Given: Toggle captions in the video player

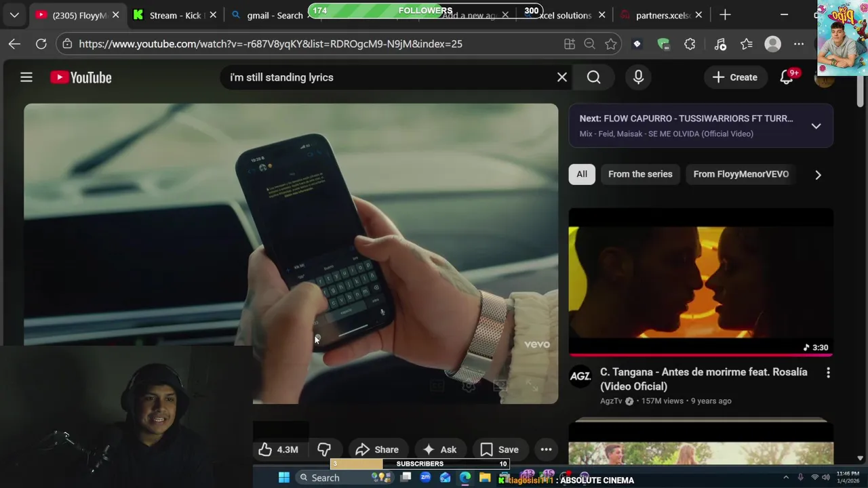Looking at the screenshot, I should [437, 386].
